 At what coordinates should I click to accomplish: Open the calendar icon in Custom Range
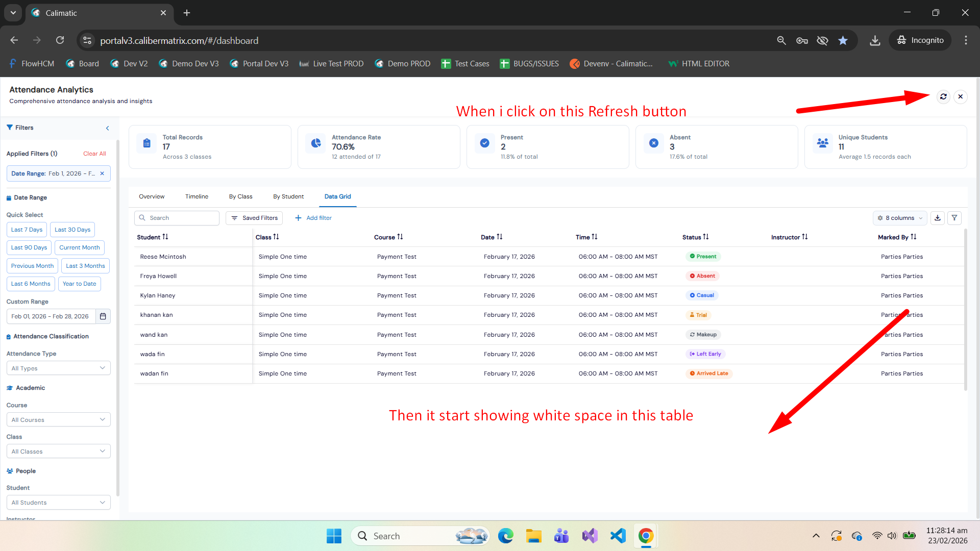pos(103,316)
